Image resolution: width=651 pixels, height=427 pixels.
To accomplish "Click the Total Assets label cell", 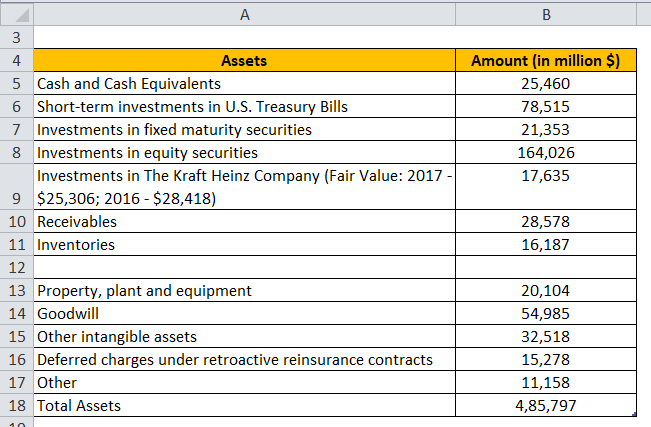I will (245, 405).
